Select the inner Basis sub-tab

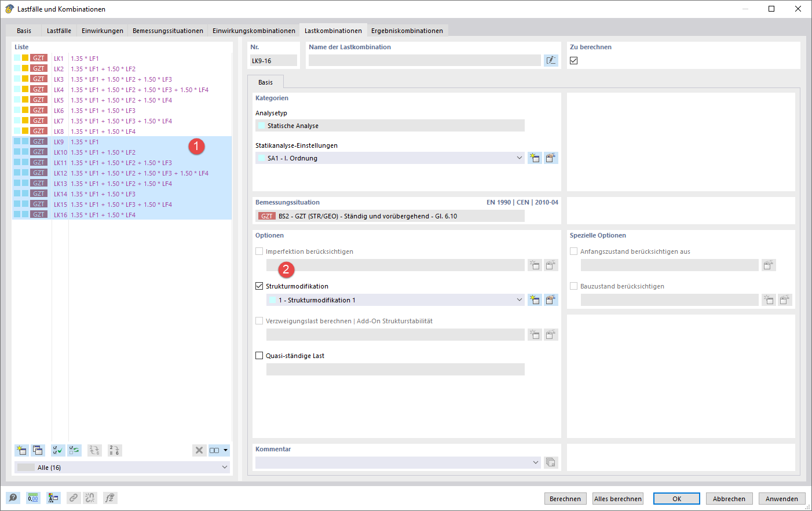pyautogui.click(x=265, y=82)
